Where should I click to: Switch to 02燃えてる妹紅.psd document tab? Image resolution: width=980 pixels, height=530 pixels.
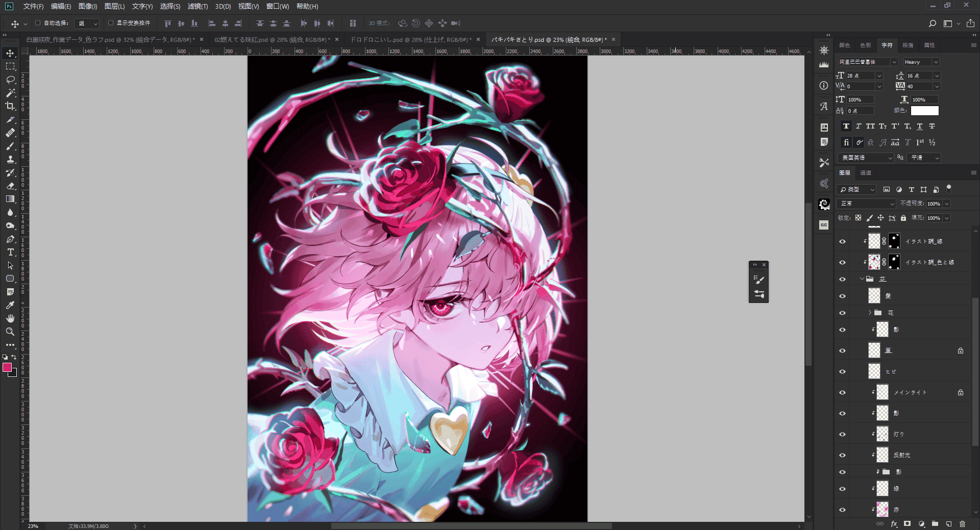click(273, 39)
